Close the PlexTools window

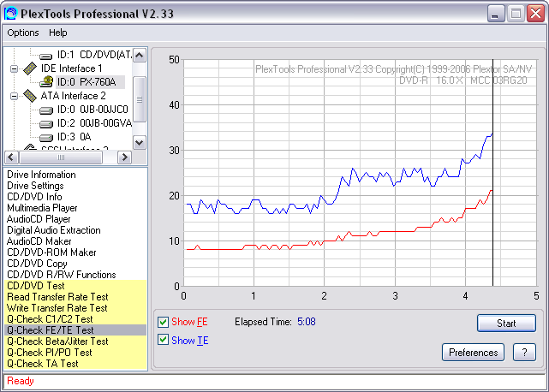pos(535,14)
